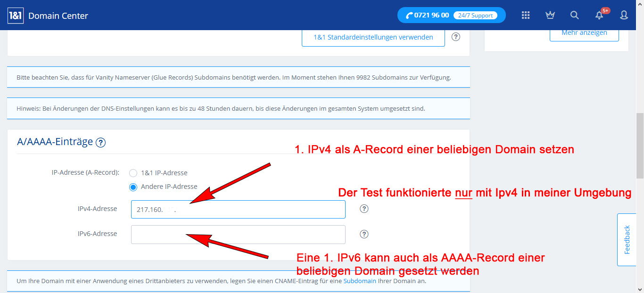Viewport: 644px width, 293px height.
Task: Click help icon next to A/AAAA-Einträge heading
Action: tap(100, 143)
